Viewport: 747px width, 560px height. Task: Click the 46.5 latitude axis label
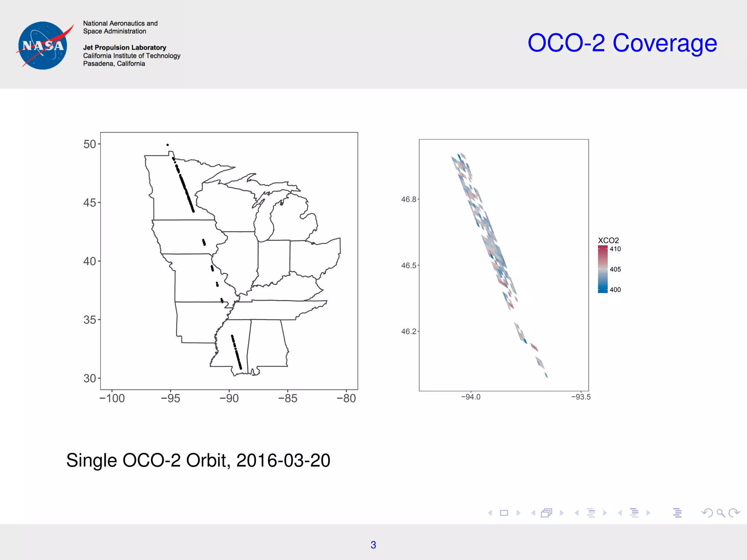point(409,265)
